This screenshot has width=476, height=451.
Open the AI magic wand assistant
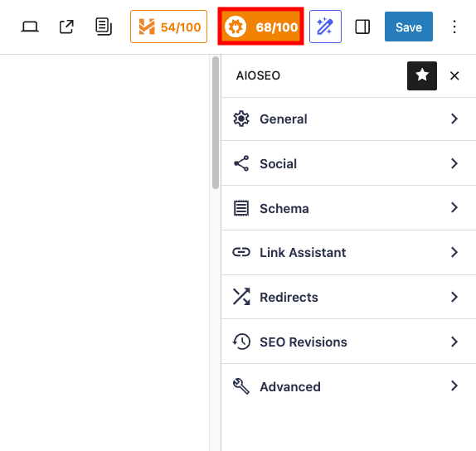pyautogui.click(x=325, y=27)
